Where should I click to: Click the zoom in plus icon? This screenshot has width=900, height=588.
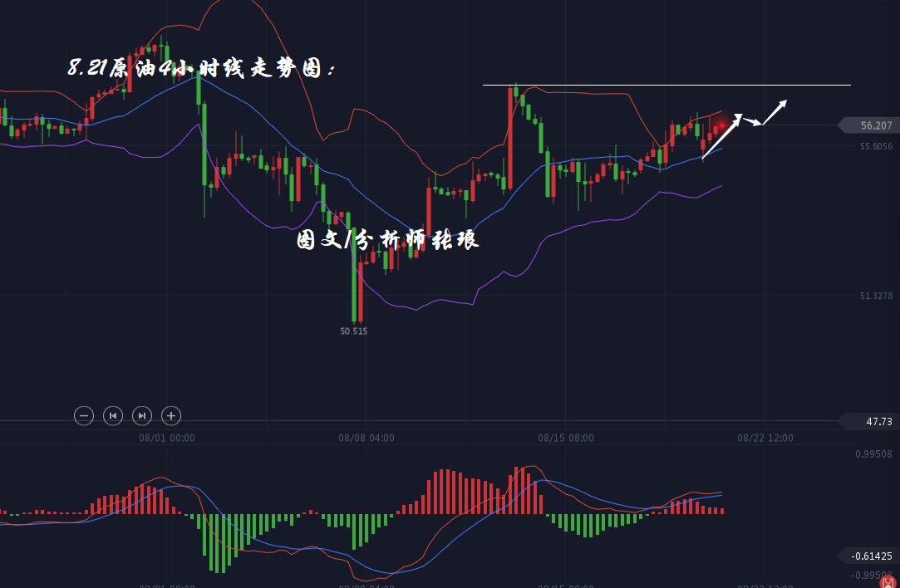pos(171,415)
